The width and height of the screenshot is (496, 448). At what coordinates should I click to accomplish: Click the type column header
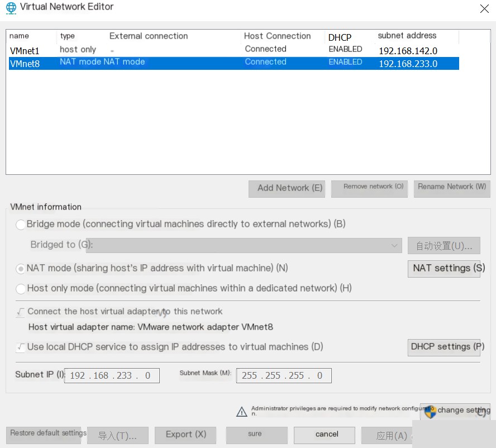coord(68,36)
